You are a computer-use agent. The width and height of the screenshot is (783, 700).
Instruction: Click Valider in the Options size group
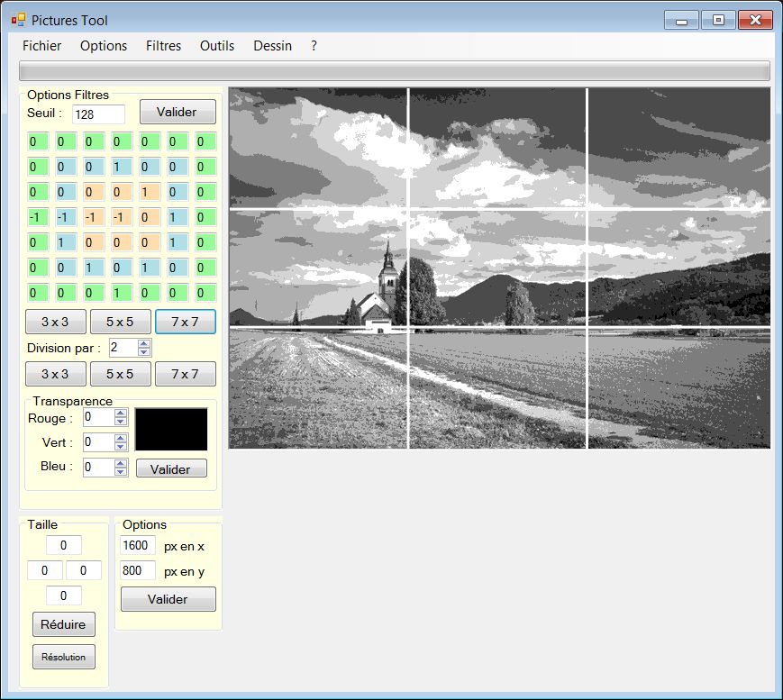[x=168, y=599]
